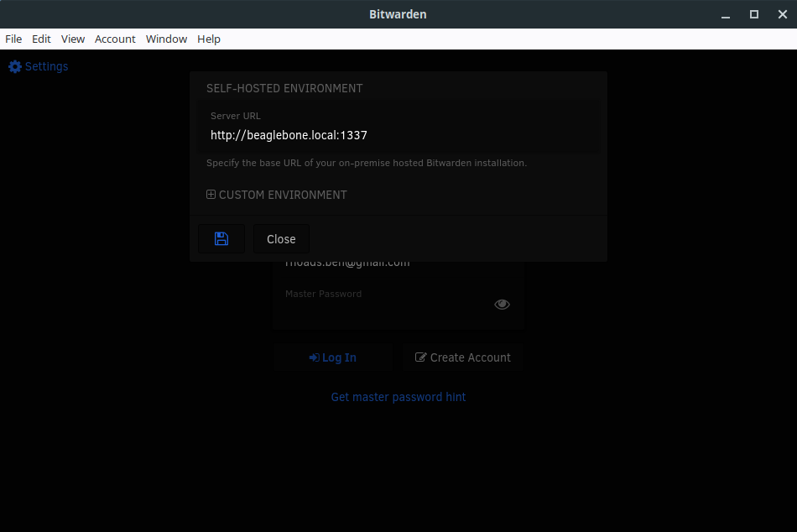Toggle master password visibility with the eye icon

coord(502,304)
